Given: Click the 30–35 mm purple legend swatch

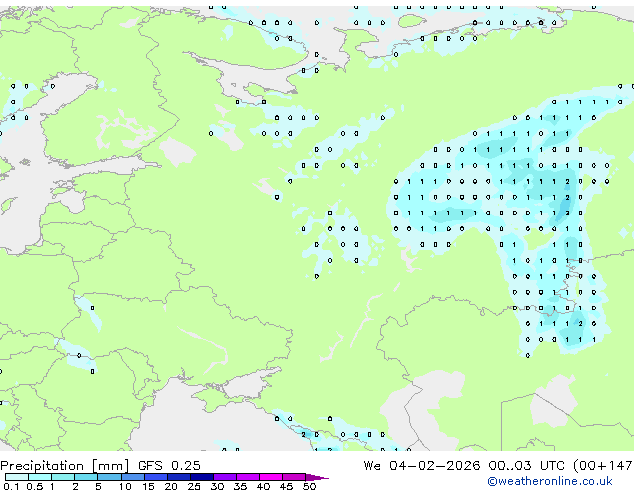Looking at the screenshot, I should tap(224, 477).
